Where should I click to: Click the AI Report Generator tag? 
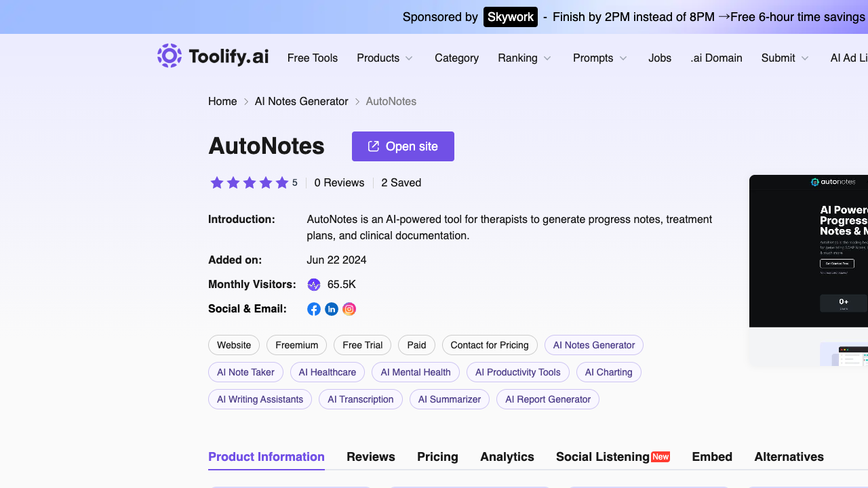tap(548, 399)
